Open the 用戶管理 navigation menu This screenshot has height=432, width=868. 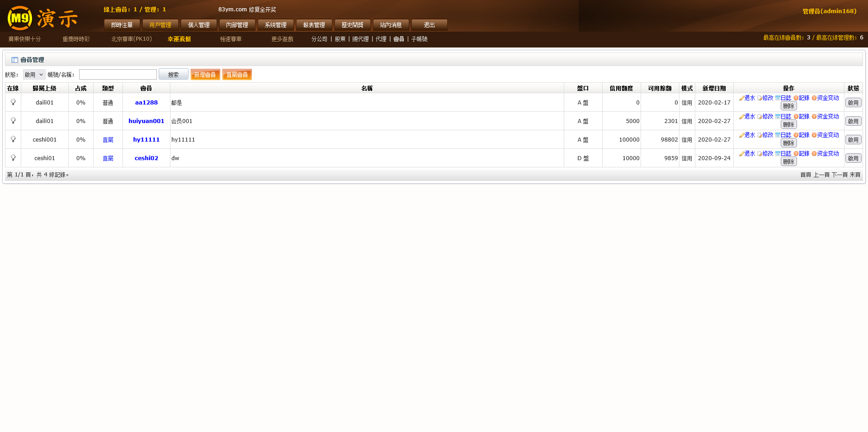pyautogui.click(x=160, y=25)
